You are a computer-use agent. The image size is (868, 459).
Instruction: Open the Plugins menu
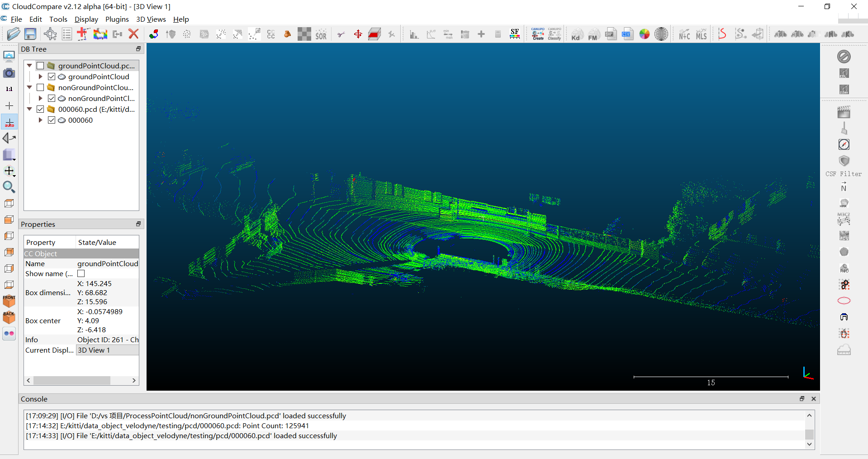pyautogui.click(x=117, y=19)
